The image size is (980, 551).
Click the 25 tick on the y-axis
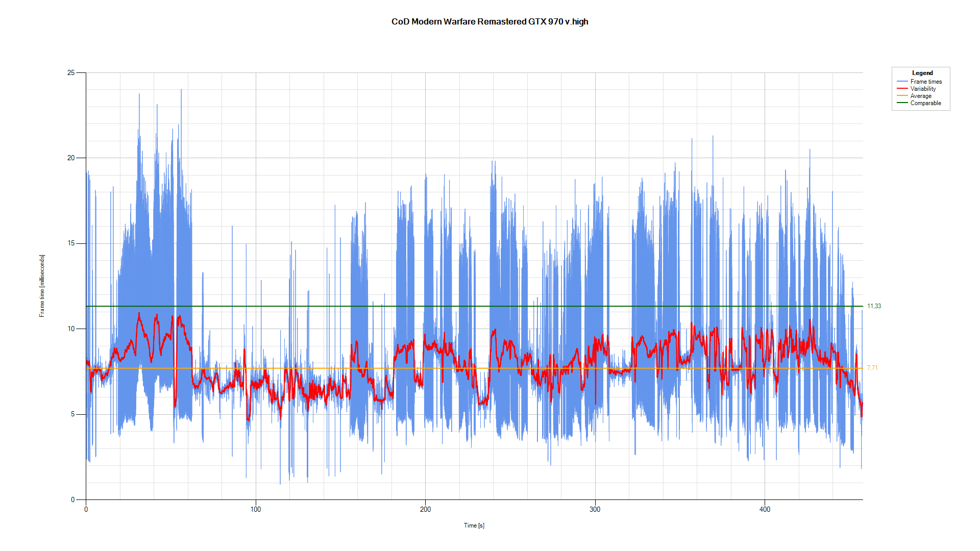pos(71,73)
